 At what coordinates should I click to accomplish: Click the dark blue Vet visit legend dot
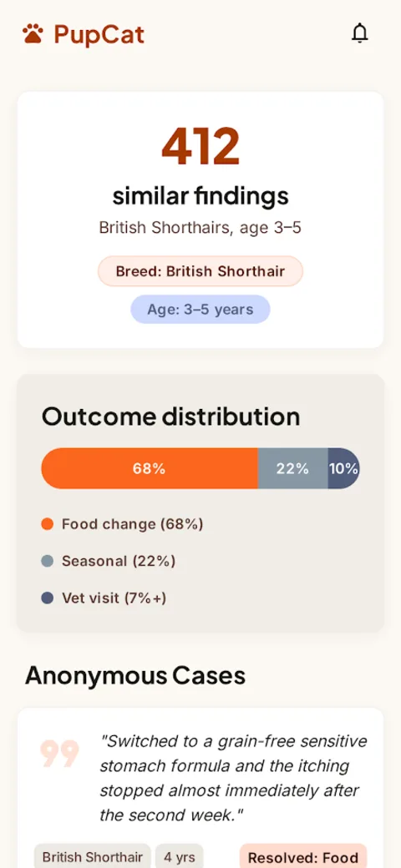pyautogui.click(x=47, y=598)
